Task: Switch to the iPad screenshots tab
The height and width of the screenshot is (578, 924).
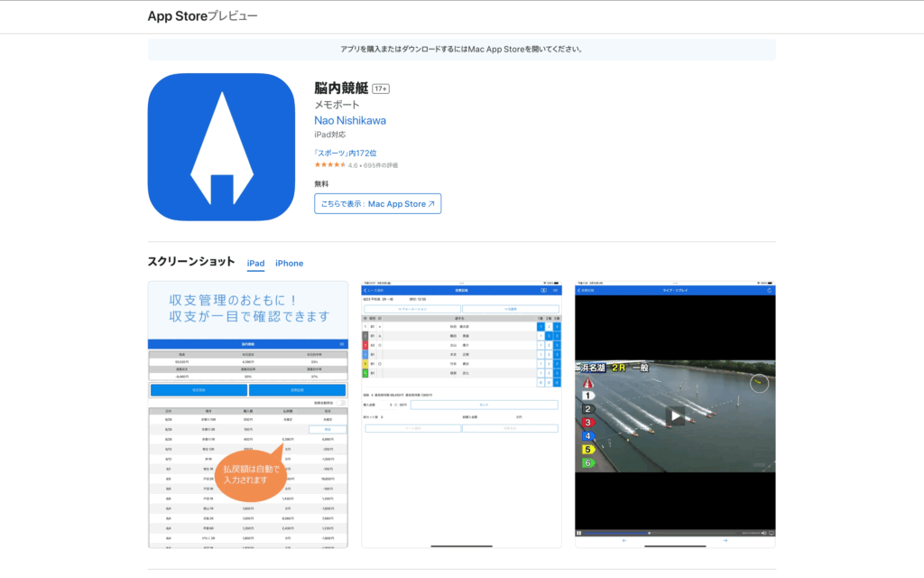Action: pos(255,263)
